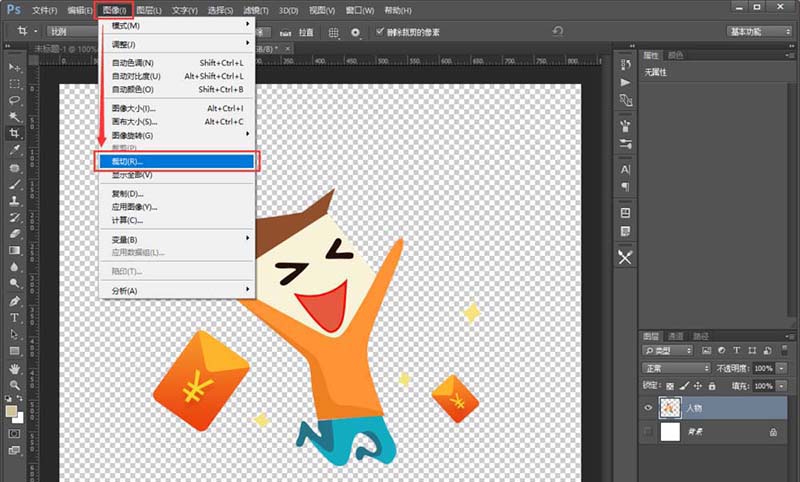Screen dimensions: 800x482
Task: Activate the Zoom magnifier tool
Action: 15,385
